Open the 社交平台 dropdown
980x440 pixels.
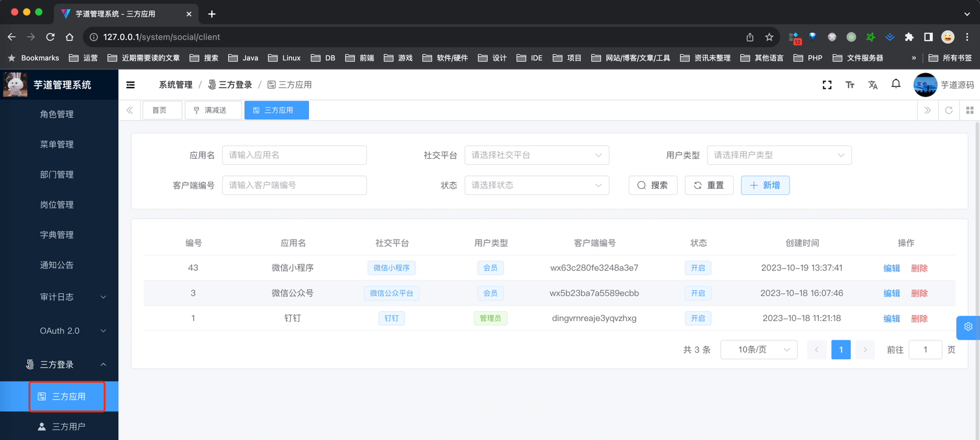click(536, 155)
